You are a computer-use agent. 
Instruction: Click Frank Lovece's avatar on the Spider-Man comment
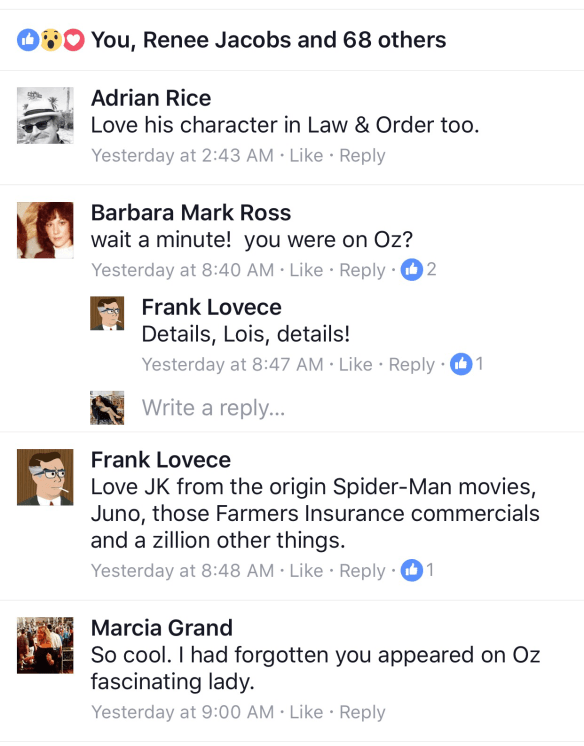point(45,477)
